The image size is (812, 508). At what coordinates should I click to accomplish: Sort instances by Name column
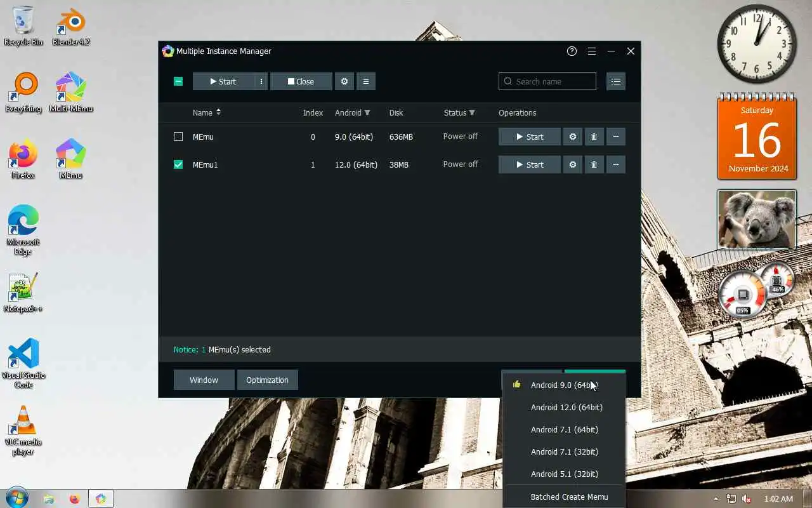pyautogui.click(x=207, y=112)
